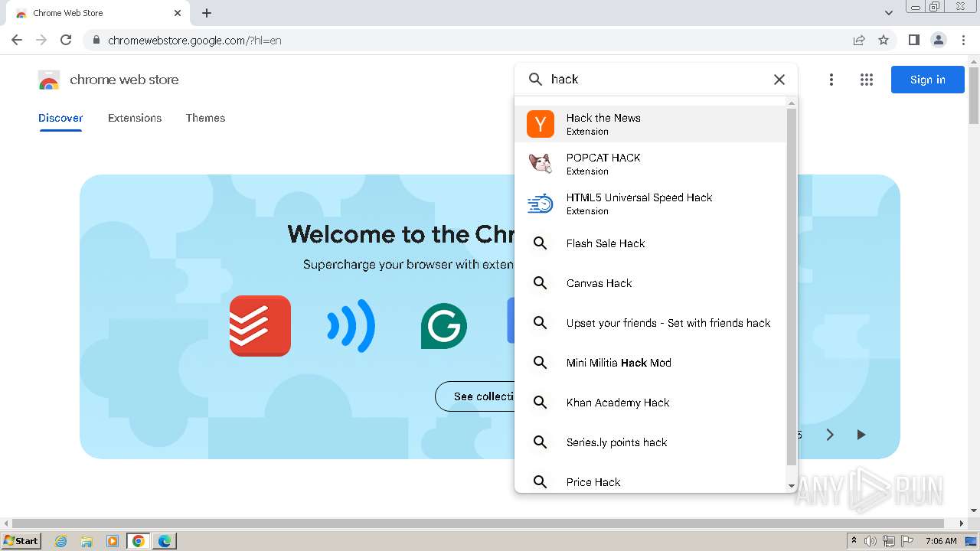
Task: Toggle the browser side panel
Action: (914, 40)
